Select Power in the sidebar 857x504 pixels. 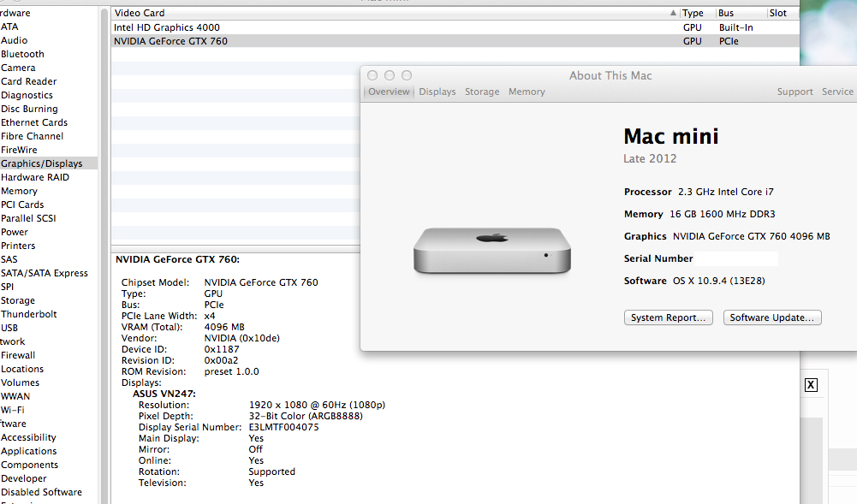(15, 232)
